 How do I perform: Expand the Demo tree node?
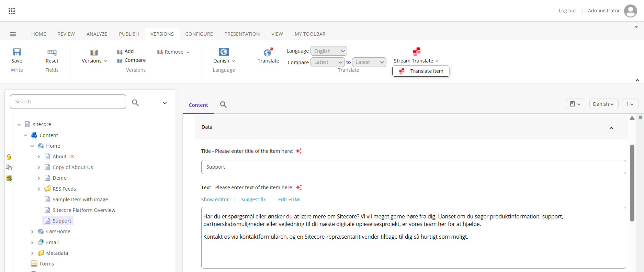(x=39, y=178)
